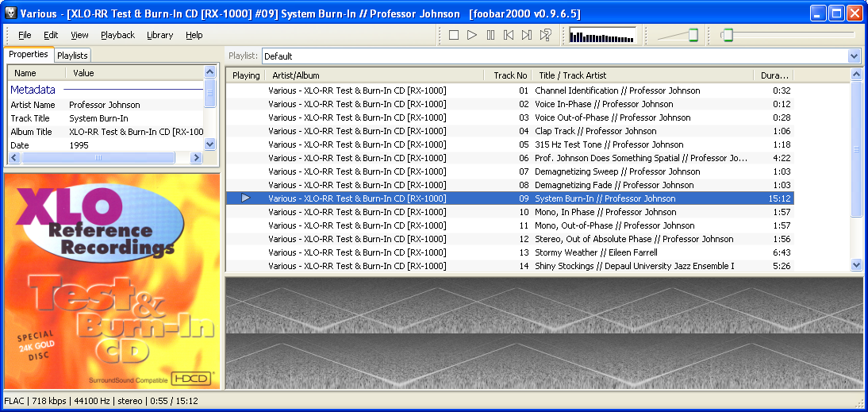The width and height of the screenshot is (868, 412).
Task: Select track 07 Demagnetizing Sweep
Action: [x=510, y=171]
